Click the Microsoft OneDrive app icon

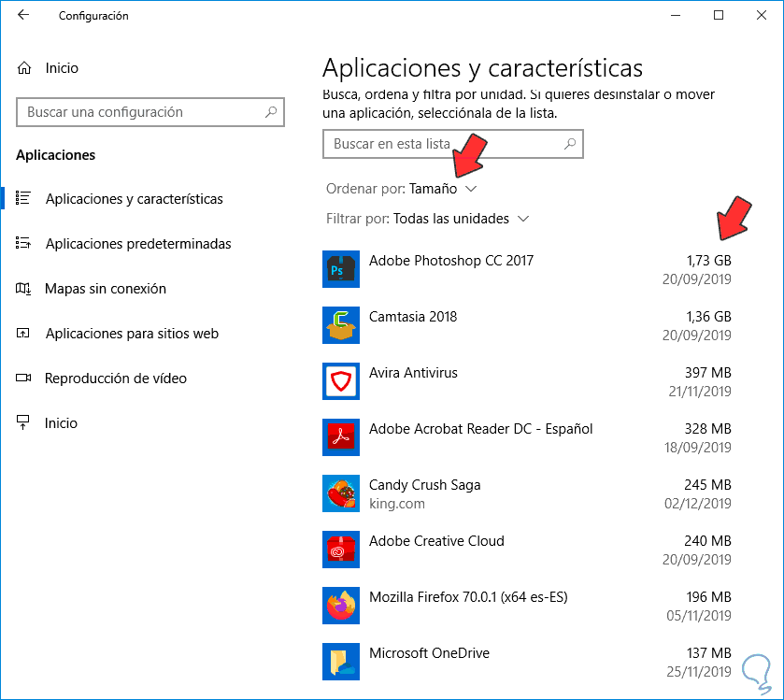(x=341, y=661)
